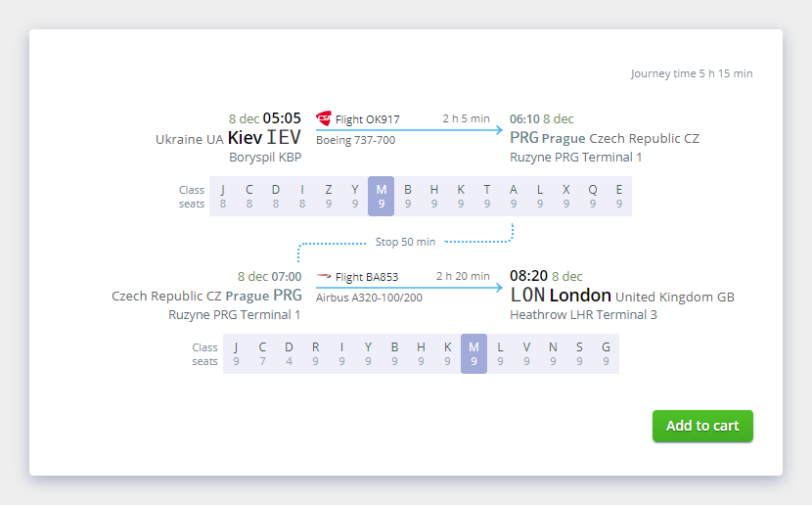Pick class R on flight BA853
The height and width of the screenshot is (505, 812).
[315, 353]
